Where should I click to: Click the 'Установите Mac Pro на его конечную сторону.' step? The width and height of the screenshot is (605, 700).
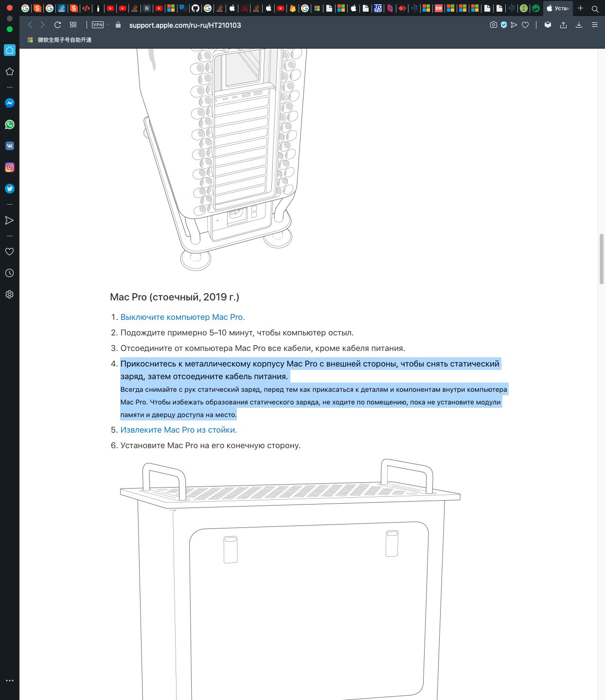[x=211, y=445]
